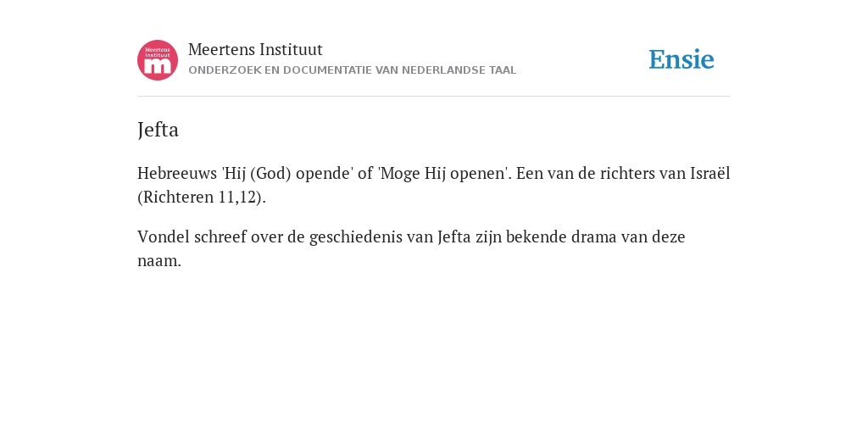Click the text '(Richteren 11,12).'
This screenshot has width=868, height=434.
coord(202,198)
